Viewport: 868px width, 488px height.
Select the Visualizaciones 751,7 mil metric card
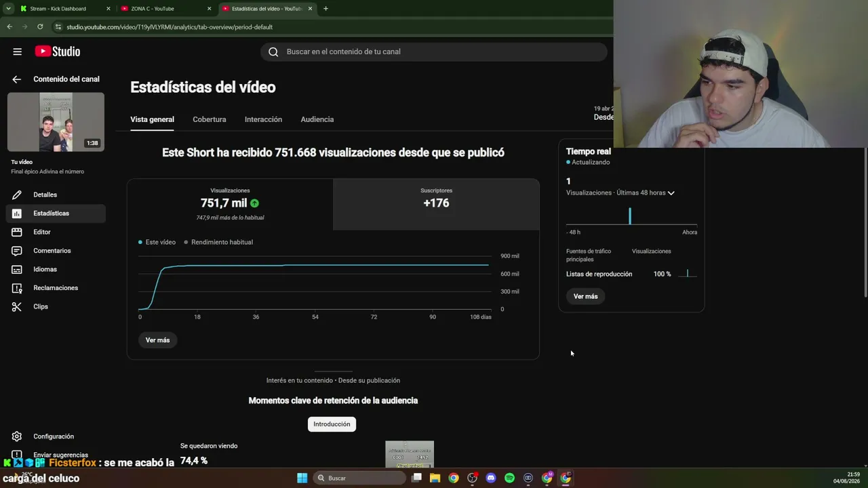click(230, 204)
